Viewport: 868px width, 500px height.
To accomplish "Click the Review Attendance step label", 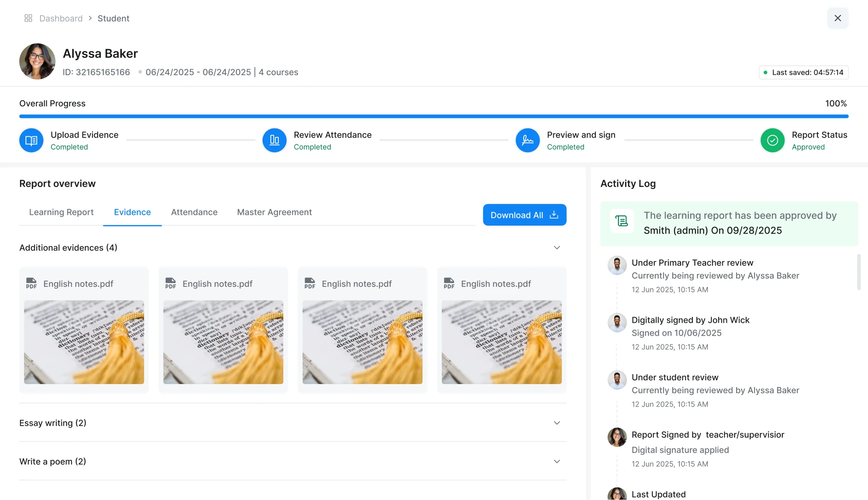I will (333, 135).
